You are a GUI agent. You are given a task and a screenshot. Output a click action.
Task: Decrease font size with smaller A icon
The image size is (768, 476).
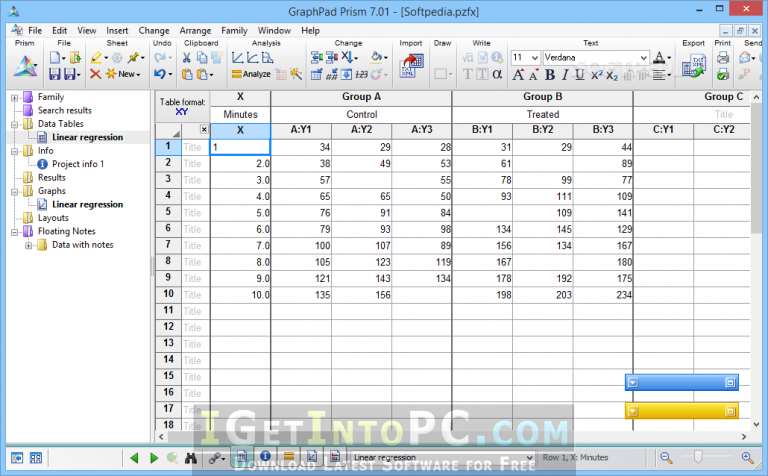[534, 75]
